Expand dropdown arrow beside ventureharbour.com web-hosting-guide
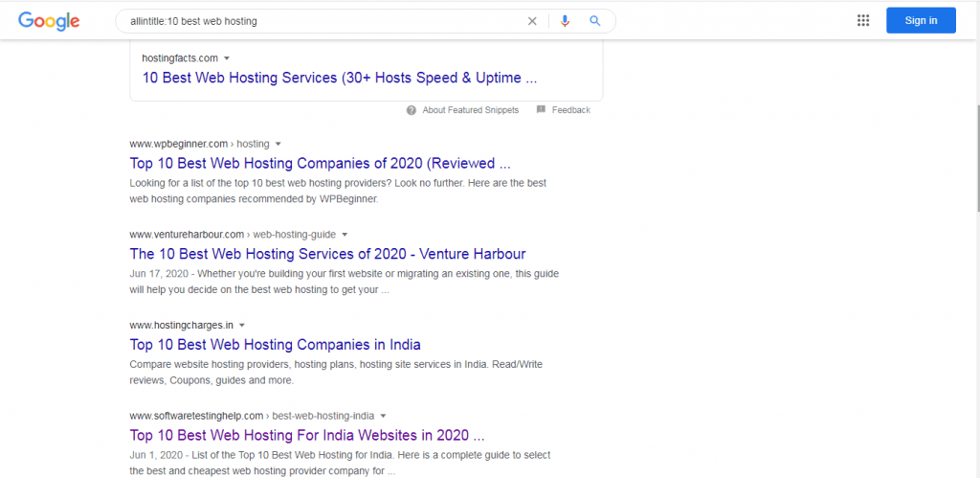 [345, 235]
